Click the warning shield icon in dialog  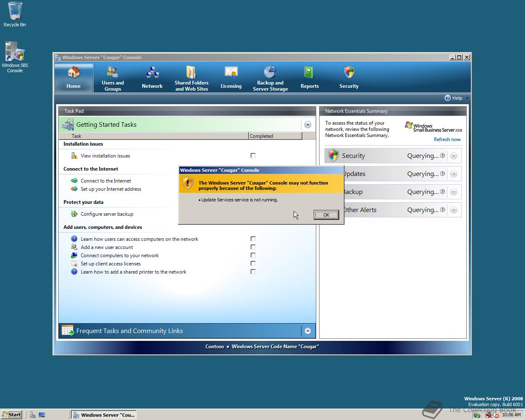[187, 183]
